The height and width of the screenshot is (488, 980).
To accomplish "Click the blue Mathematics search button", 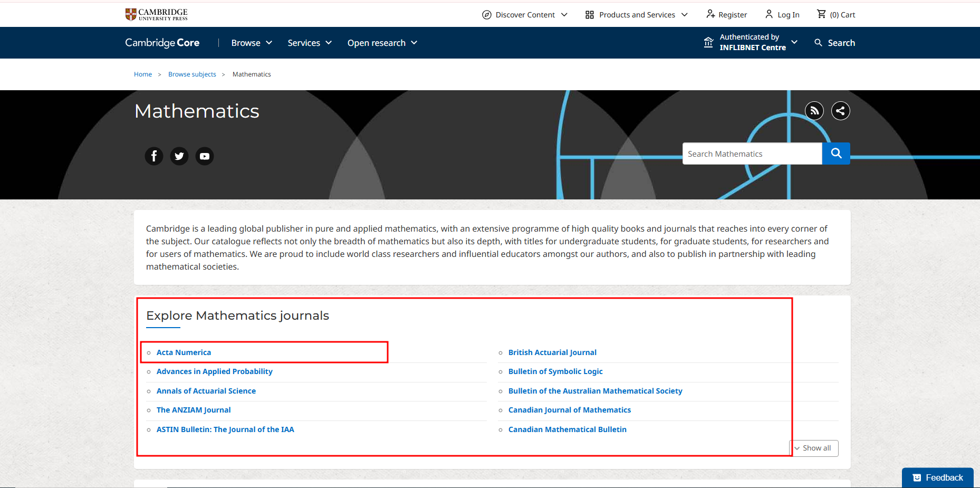I will click(835, 154).
